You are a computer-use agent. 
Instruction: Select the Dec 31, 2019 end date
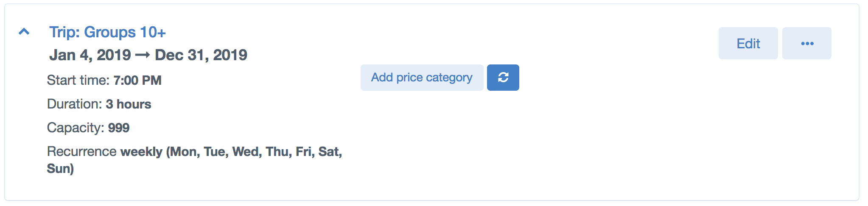(201, 55)
